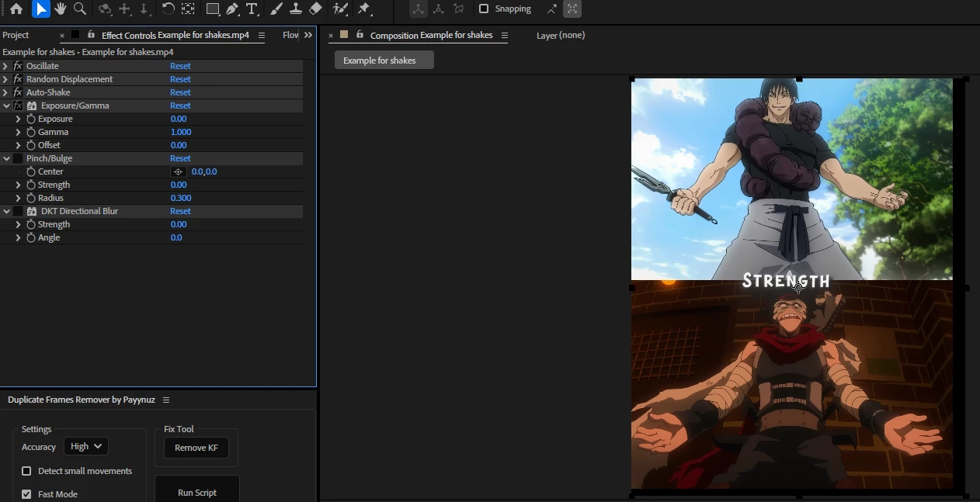
Task: Enable DKT Directional Blur effect switch
Action: [x=18, y=211]
